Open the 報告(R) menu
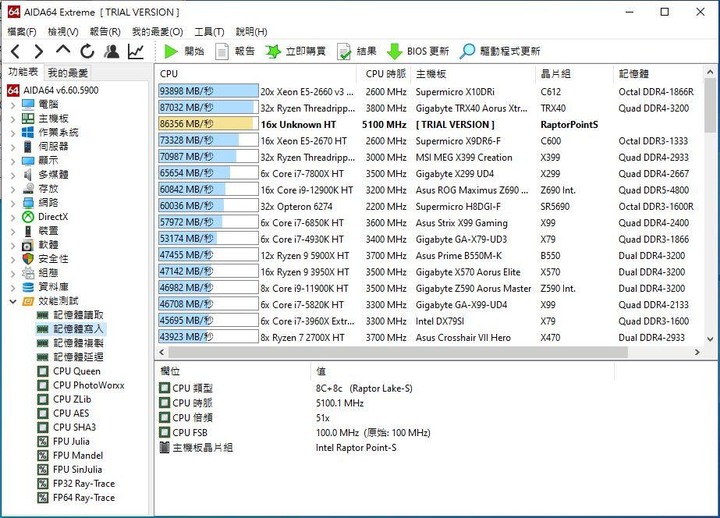 coord(105,32)
